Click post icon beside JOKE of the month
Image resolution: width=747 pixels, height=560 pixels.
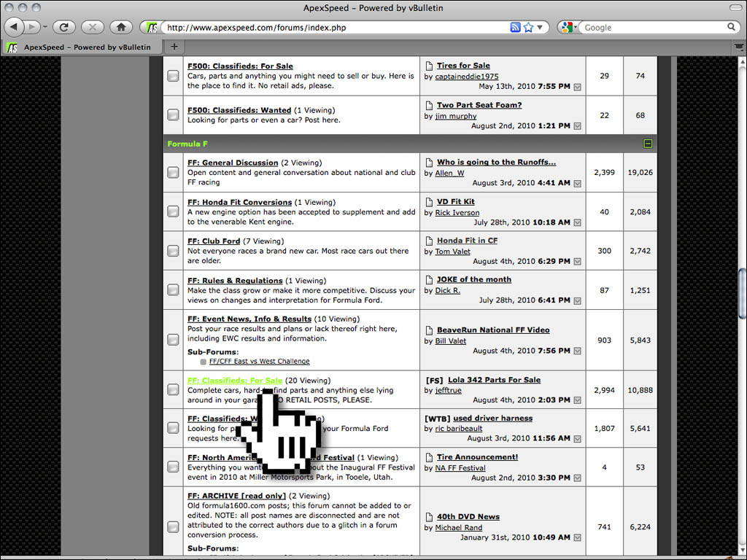pos(429,280)
